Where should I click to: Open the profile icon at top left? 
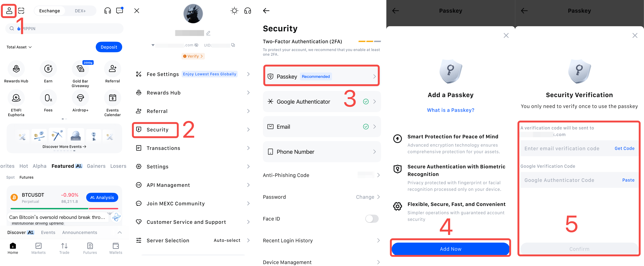click(9, 11)
